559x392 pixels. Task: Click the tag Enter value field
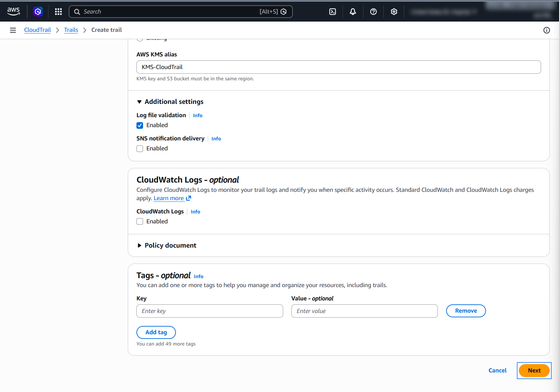pyautogui.click(x=364, y=311)
